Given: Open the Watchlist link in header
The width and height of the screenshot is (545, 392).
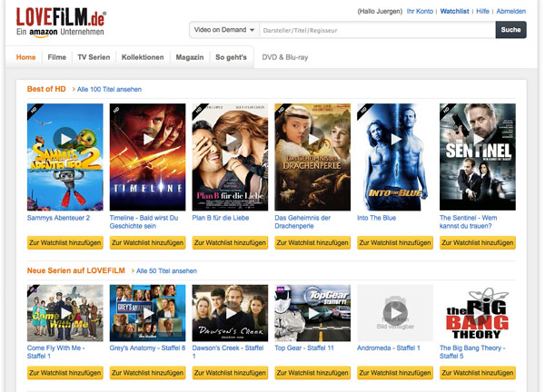Looking at the screenshot, I should [x=454, y=11].
